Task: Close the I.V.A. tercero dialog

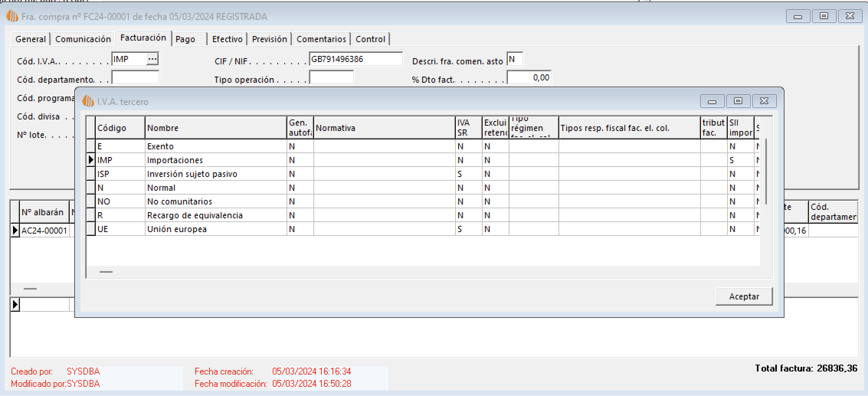Action: 764,101
